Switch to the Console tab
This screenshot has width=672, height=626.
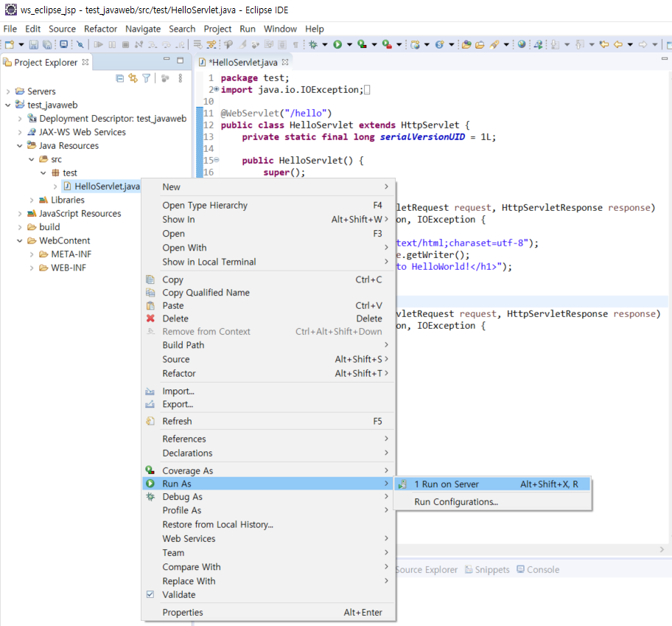538,569
